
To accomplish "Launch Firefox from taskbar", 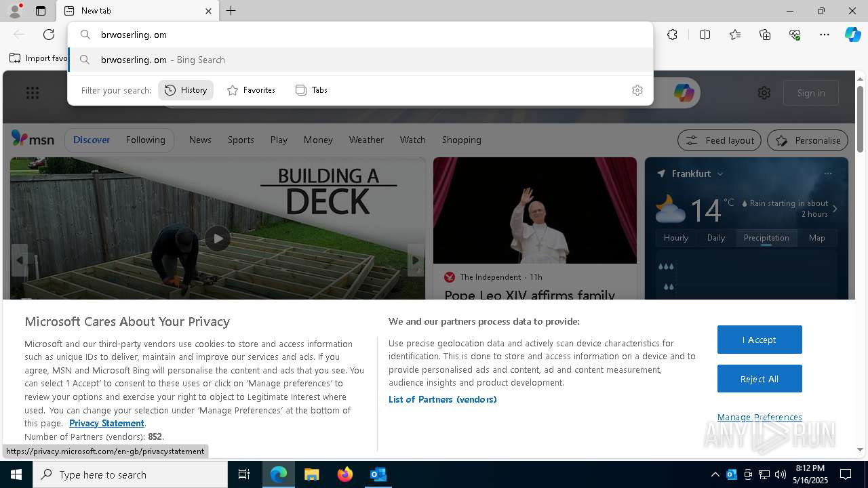I will (345, 474).
